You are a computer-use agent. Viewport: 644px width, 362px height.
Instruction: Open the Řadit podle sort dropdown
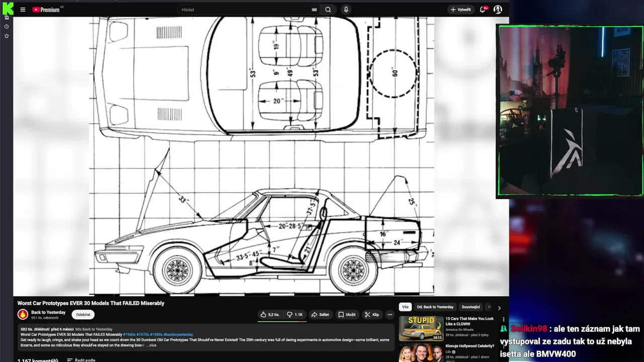[81, 360]
